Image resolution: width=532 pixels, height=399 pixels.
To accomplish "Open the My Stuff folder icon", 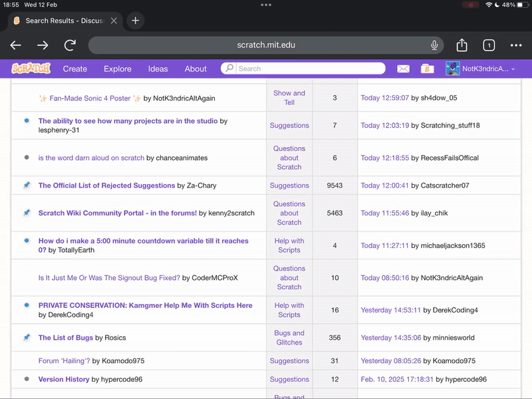I will 428,68.
